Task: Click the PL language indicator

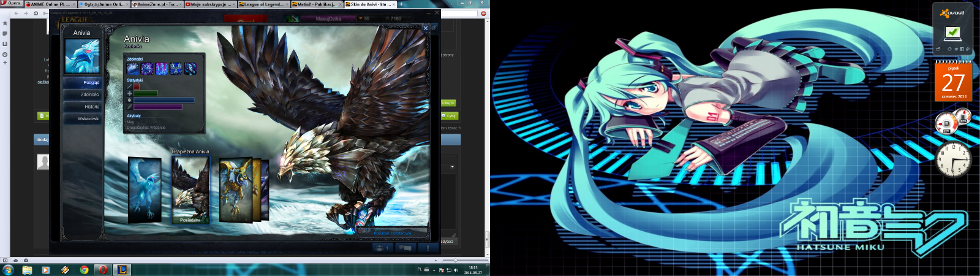Action: click(420, 269)
